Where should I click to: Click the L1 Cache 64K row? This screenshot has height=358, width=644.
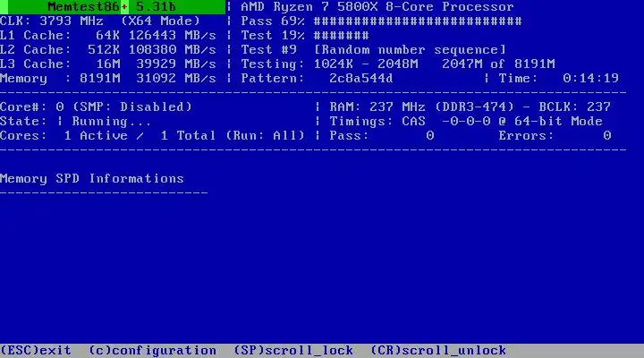click(108, 35)
